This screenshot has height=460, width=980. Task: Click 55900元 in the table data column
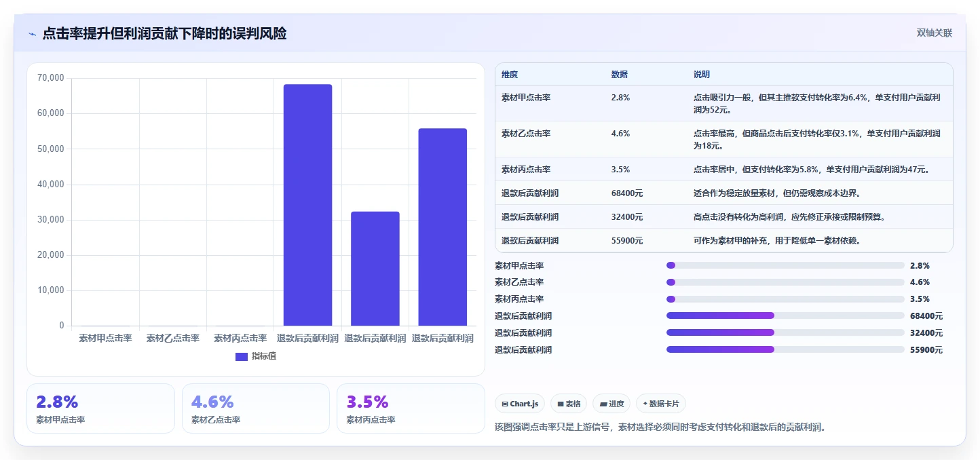pyautogui.click(x=627, y=241)
